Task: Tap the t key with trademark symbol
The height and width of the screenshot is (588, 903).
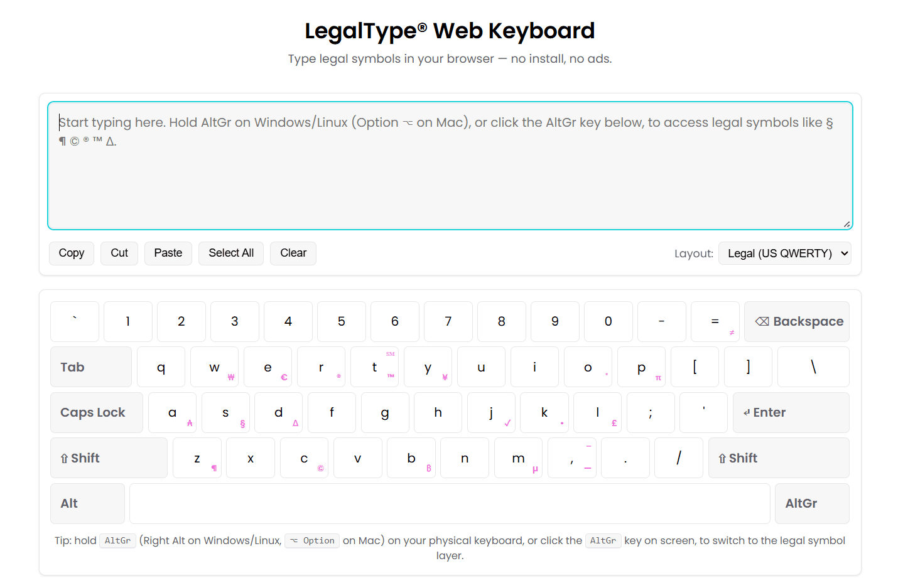Action: point(374,367)
